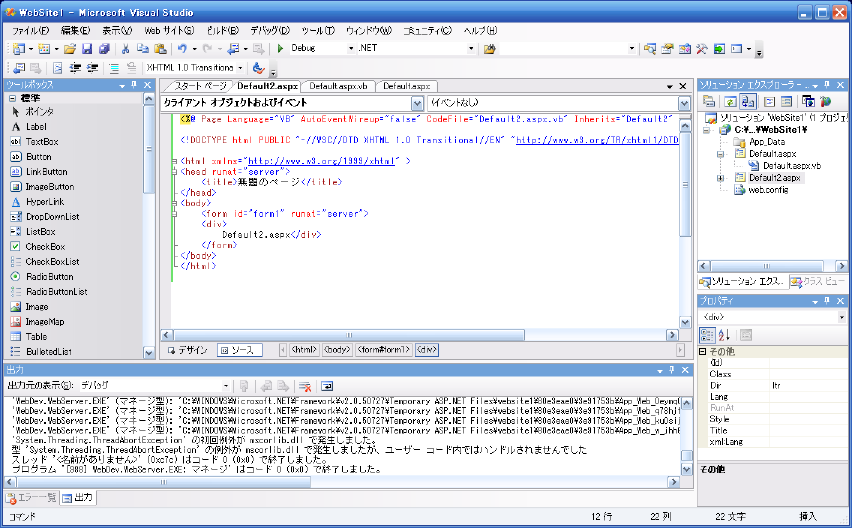Switch editor to Design view

[x=187, y=350]
